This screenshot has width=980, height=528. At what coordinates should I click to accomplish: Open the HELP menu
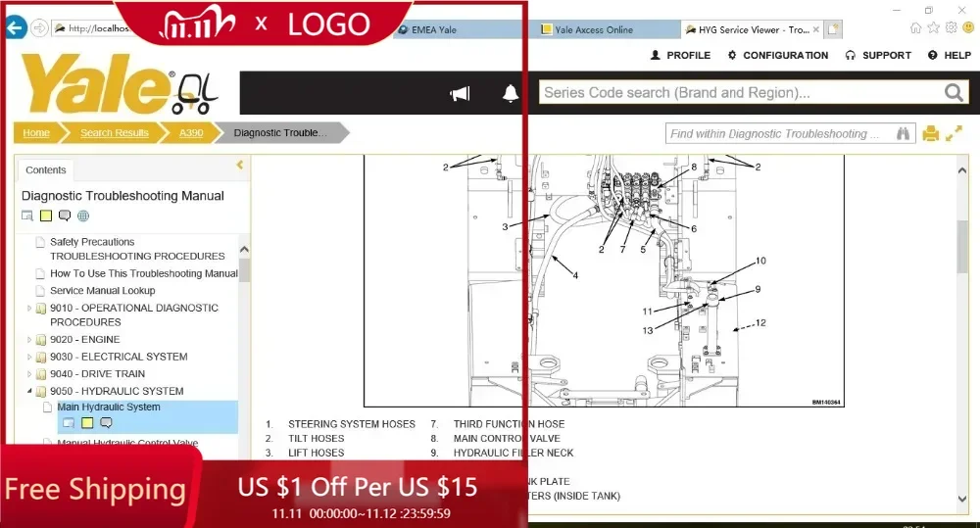tap(950, 55)
